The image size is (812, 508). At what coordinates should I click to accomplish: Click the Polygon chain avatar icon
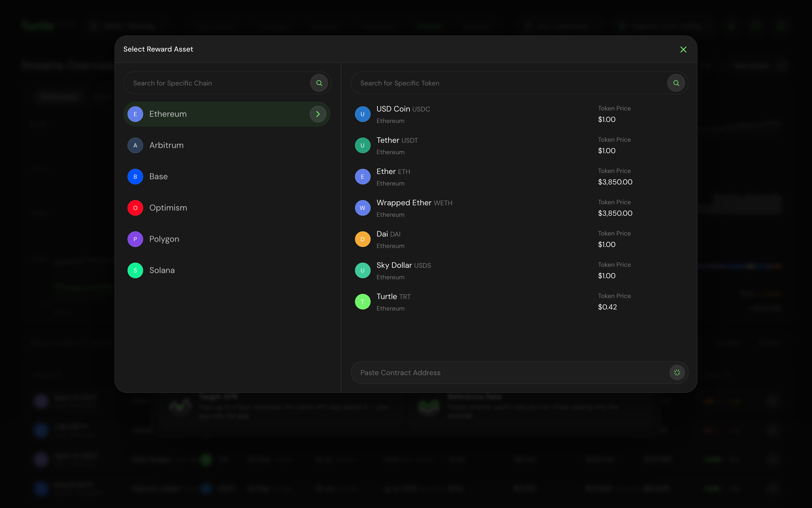pyautogui.click(x=135, y=239)
